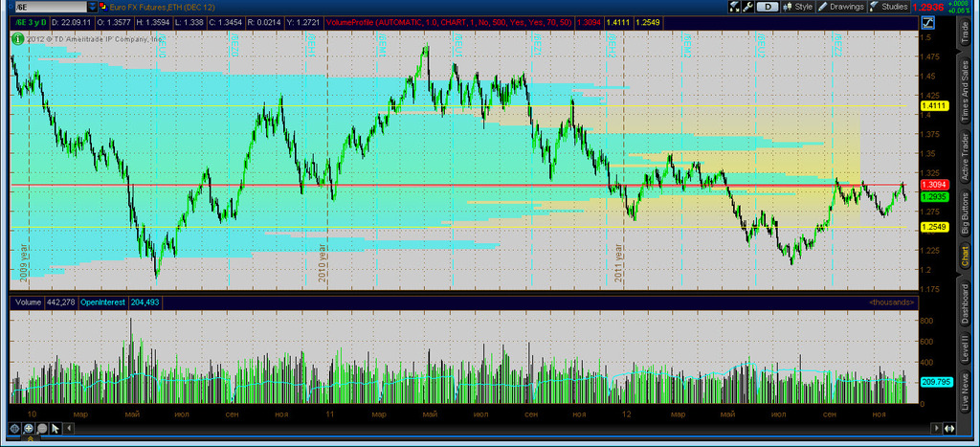This screenshot has width=980, height=447.
Task: Open the Live News side tab
Action: point(965,391)
